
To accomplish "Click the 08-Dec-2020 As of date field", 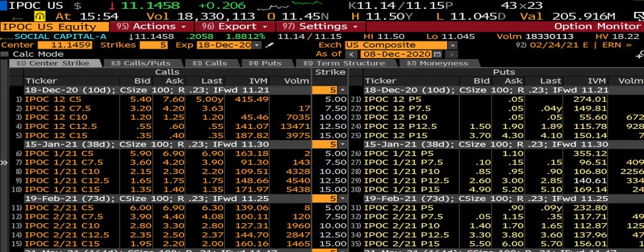I will pos(397,54).
